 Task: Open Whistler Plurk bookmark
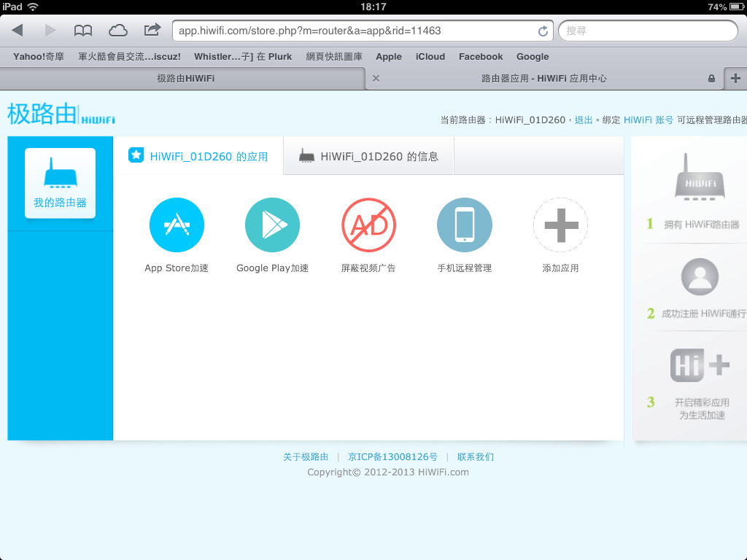point(243,57)
